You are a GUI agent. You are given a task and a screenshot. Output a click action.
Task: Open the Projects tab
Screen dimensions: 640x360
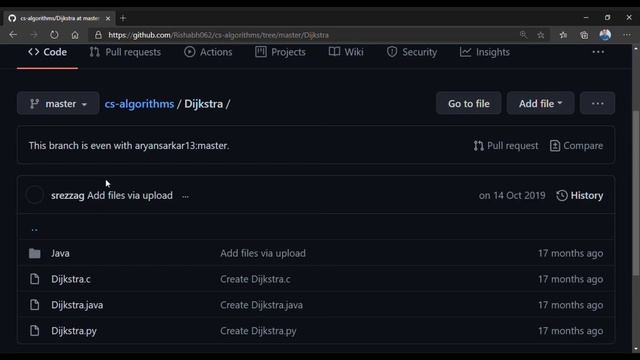click(x=280, y=52)
